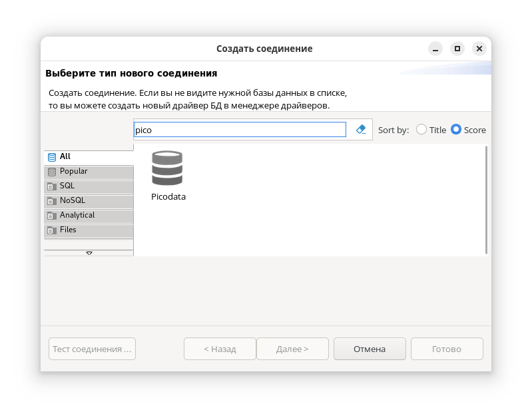
Task: Maximize the Создать соединение dialog
Action: (457, 49)
